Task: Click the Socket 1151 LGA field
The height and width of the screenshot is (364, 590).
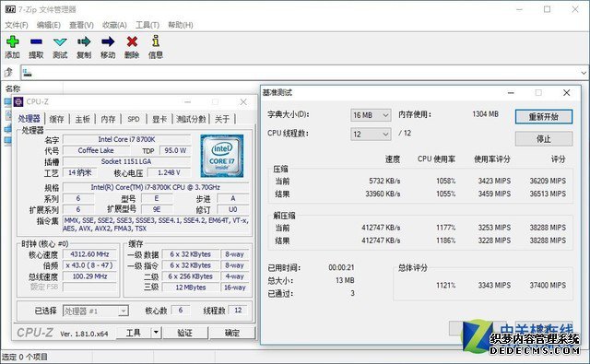Action: pos(127,161)
